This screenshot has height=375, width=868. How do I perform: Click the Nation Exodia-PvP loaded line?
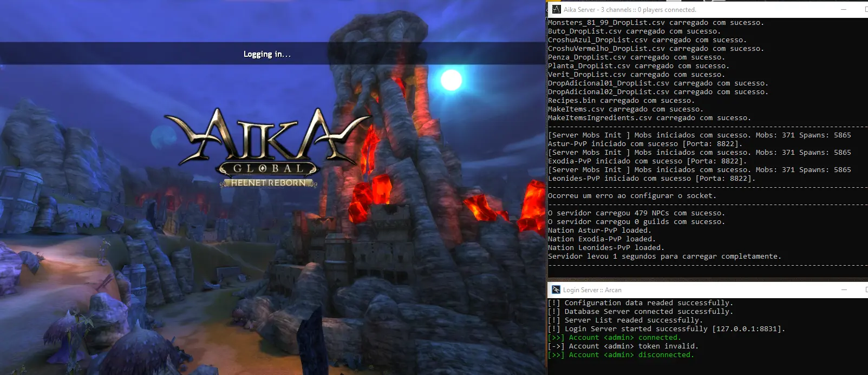click(x=602, y=239)
